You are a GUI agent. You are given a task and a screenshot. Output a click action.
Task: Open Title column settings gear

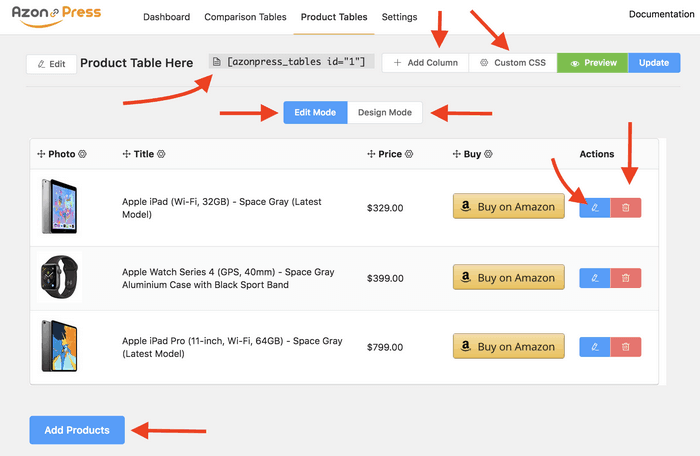click(161, 154)
